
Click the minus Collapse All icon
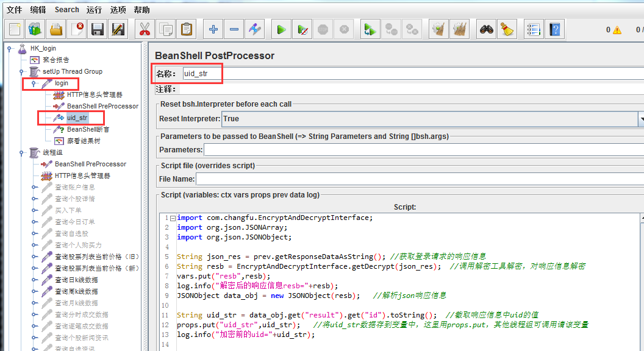click(234, 29)
